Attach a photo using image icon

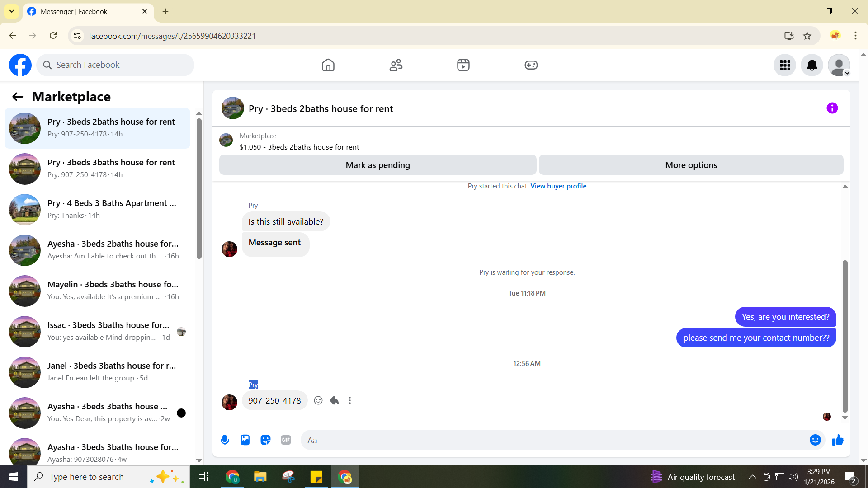pyautogui.click(x=245, y=440)
